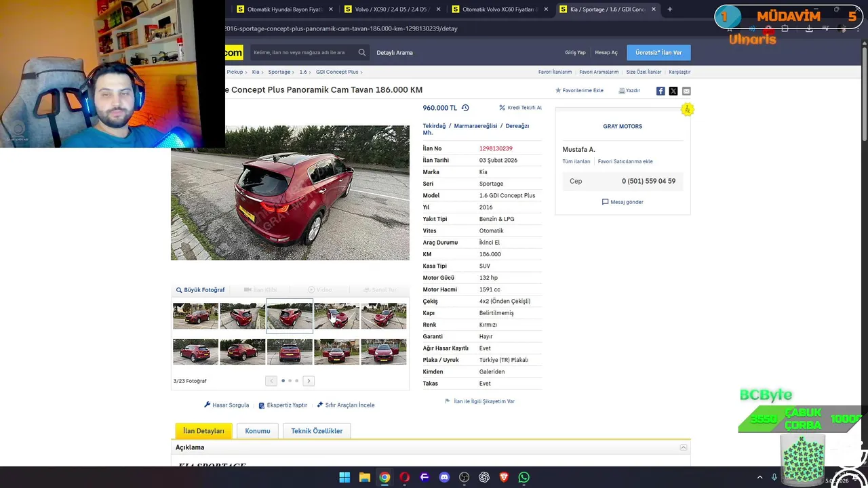Click the yellow TL badge on seller card
Image resolution: width=868 pixels, height=488 pixels.
pos(687,109)
